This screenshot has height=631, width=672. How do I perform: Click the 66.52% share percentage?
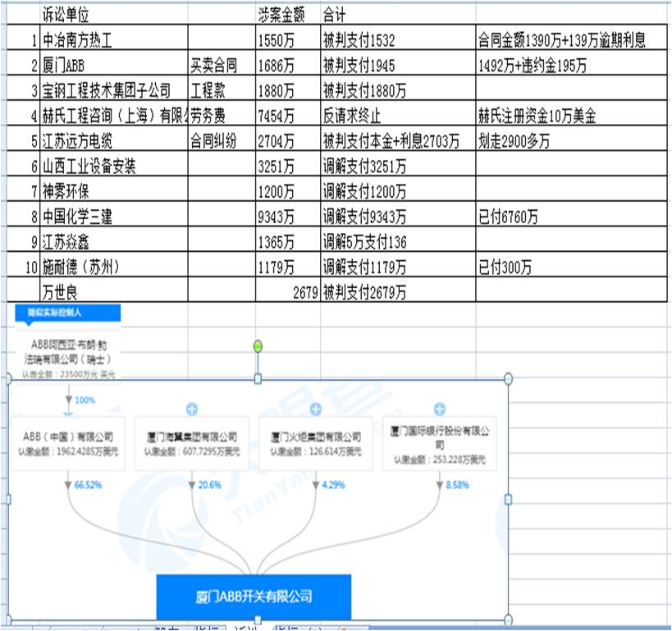(x=88, y=485)
